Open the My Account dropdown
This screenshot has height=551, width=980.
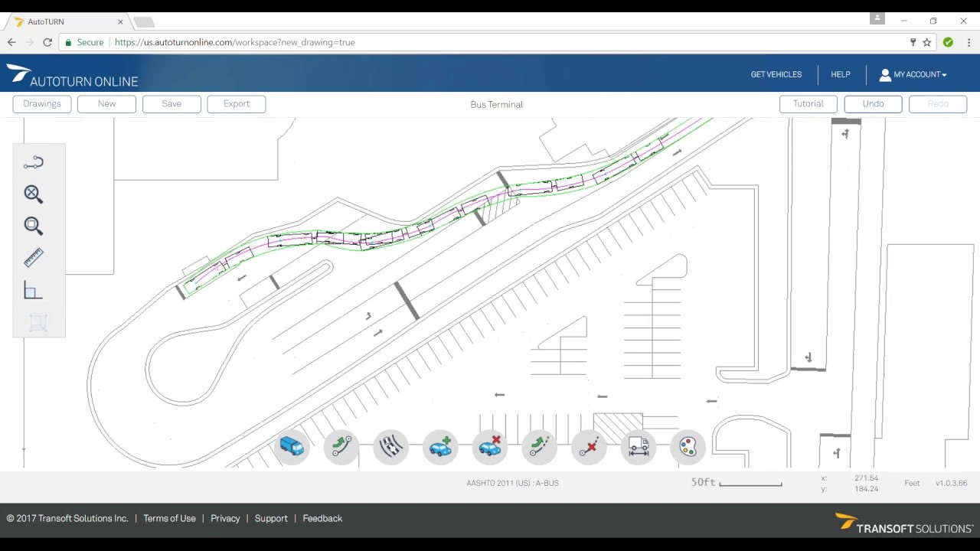click(913, 74)
